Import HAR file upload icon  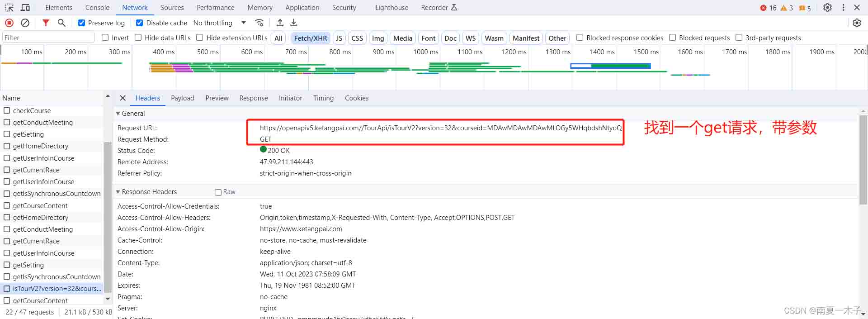[280, 23]
